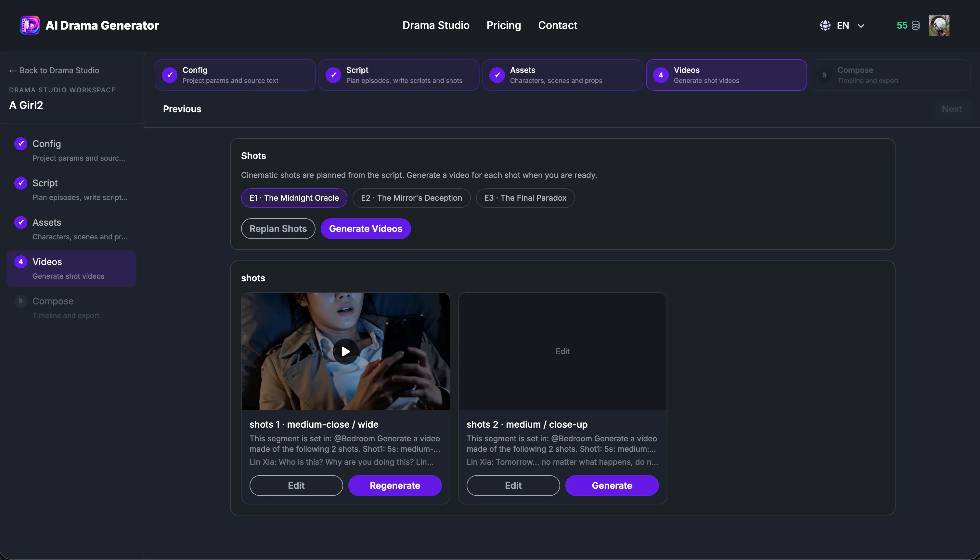Play the shots 1 video
Viewport: 980px width, 560px height.
click(x=345, y=351)
